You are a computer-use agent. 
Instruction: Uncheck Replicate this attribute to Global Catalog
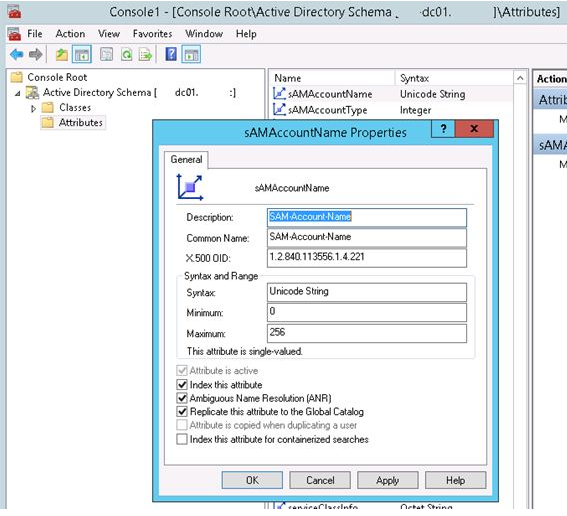click(x=182, y=411)
